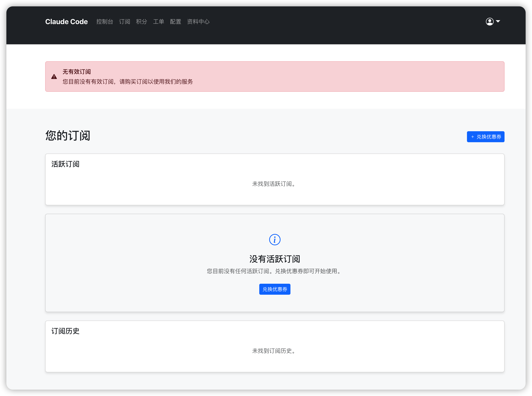Go to the 积分 page
Screen dimensions: 532x396
coord(142,22)
